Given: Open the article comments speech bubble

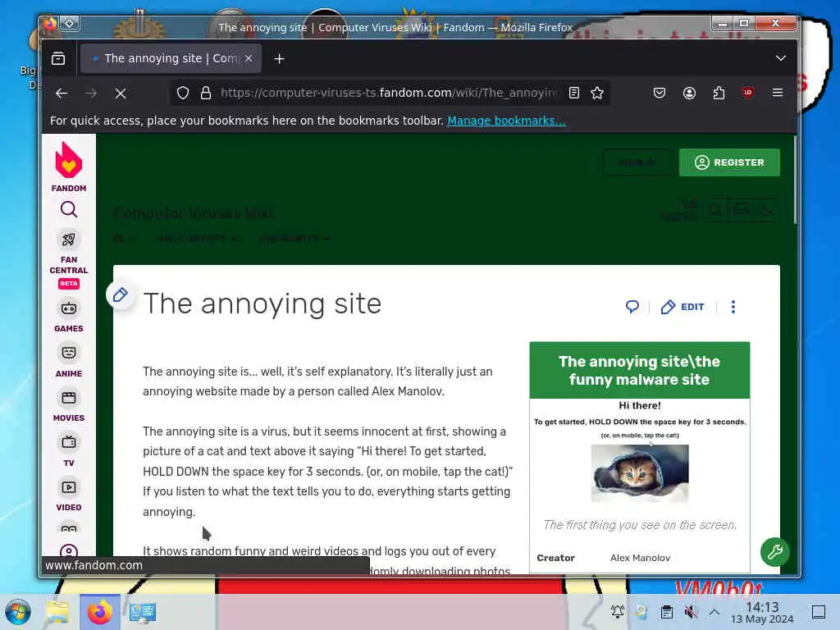Looking at the screenshot, I should point(632,307).
